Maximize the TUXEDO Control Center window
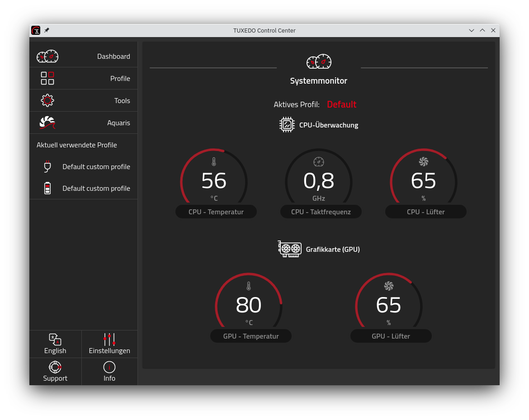Image resolution: width=529 pixels, height=420 pixels. [x=482, y=30]
